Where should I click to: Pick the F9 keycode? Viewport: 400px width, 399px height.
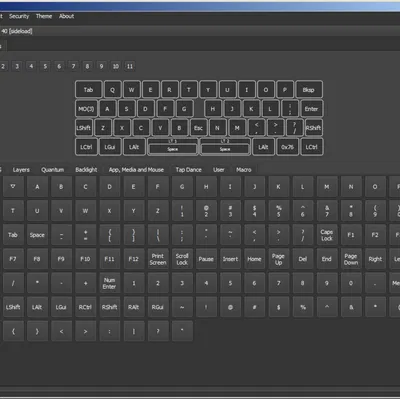click(61, 259)
